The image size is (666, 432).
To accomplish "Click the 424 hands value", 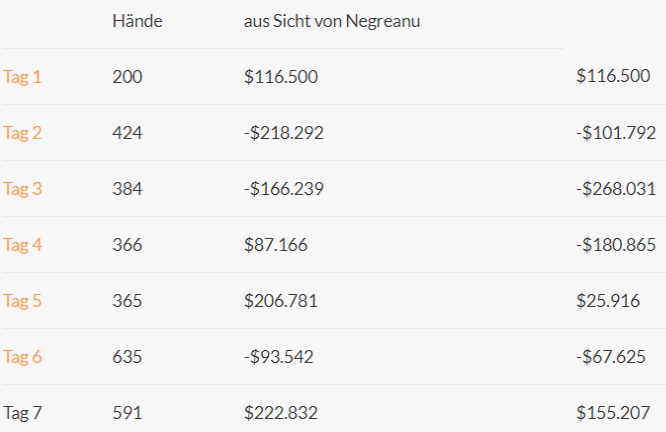I will click(x=127, y=132).
